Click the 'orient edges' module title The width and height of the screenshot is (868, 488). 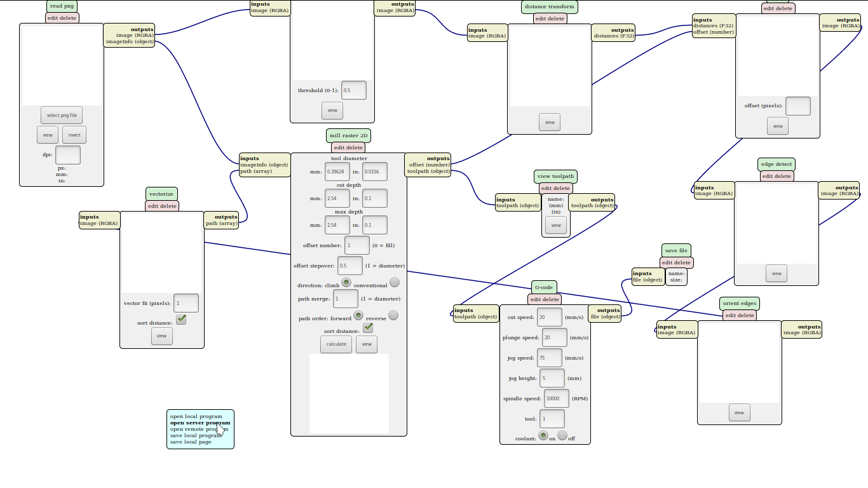point(740,304)
